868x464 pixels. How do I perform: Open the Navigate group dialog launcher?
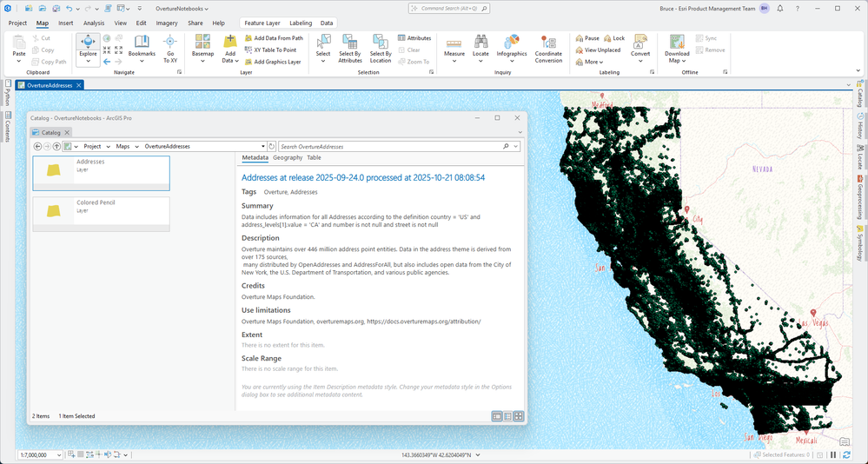click(179, 72)
